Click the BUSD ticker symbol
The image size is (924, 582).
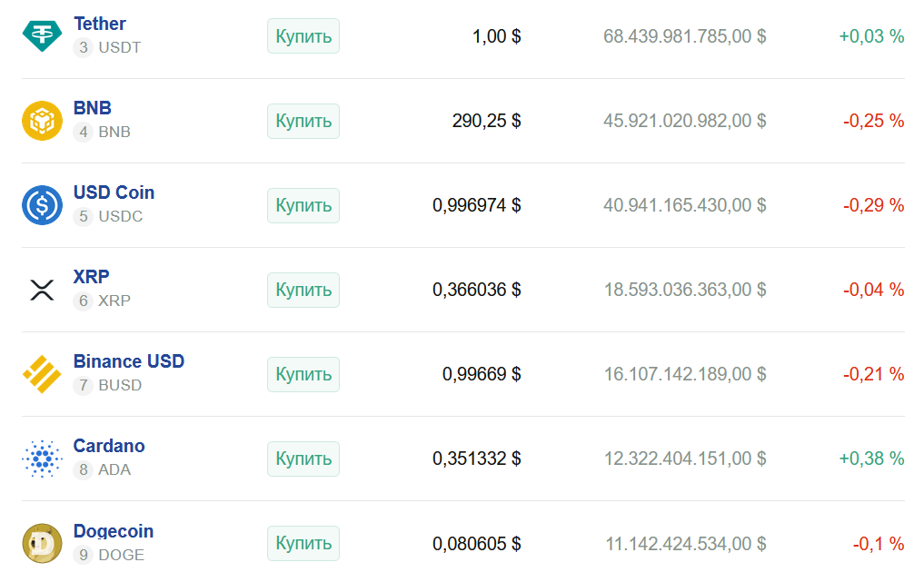pyautogui.click(x=120, y=385)
